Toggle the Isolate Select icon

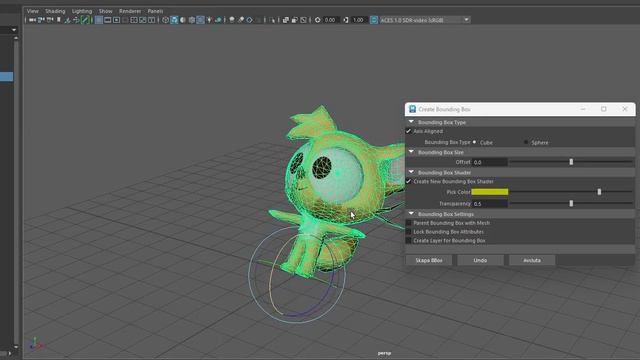pyautogui.click(x=272, y=20)
